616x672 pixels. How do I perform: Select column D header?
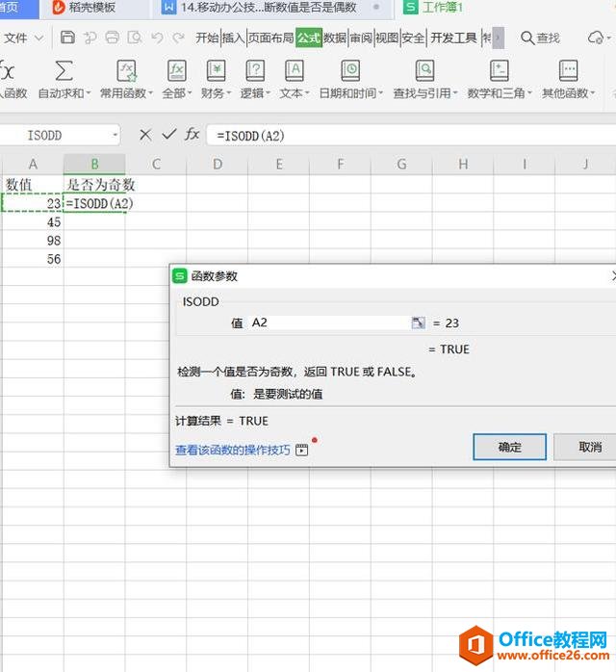[x=218, y=164]
